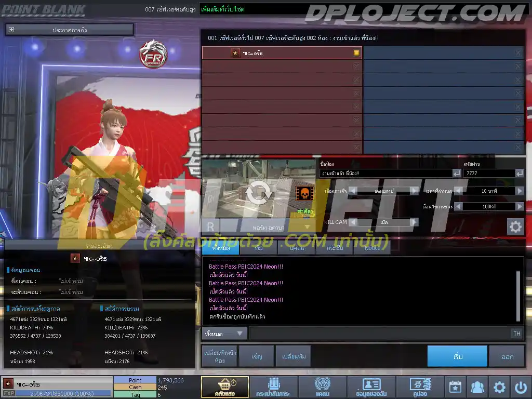Select previous mission with left arrow
This screenshot has width=532, height=399.
pos(353,191)
